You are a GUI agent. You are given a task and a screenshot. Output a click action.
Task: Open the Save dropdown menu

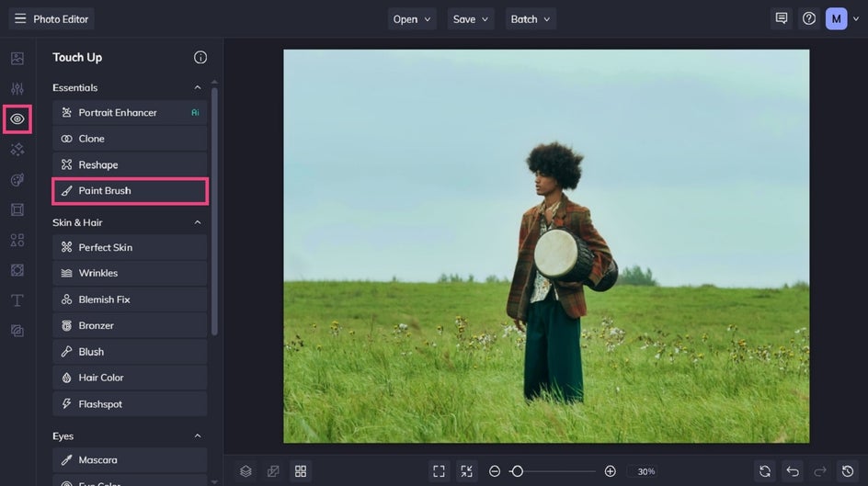point(471,18)
